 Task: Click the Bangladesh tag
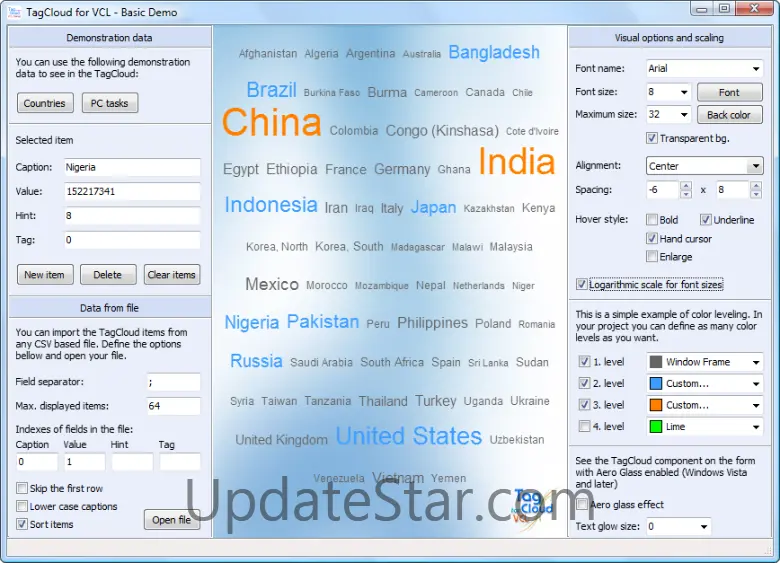494,52
